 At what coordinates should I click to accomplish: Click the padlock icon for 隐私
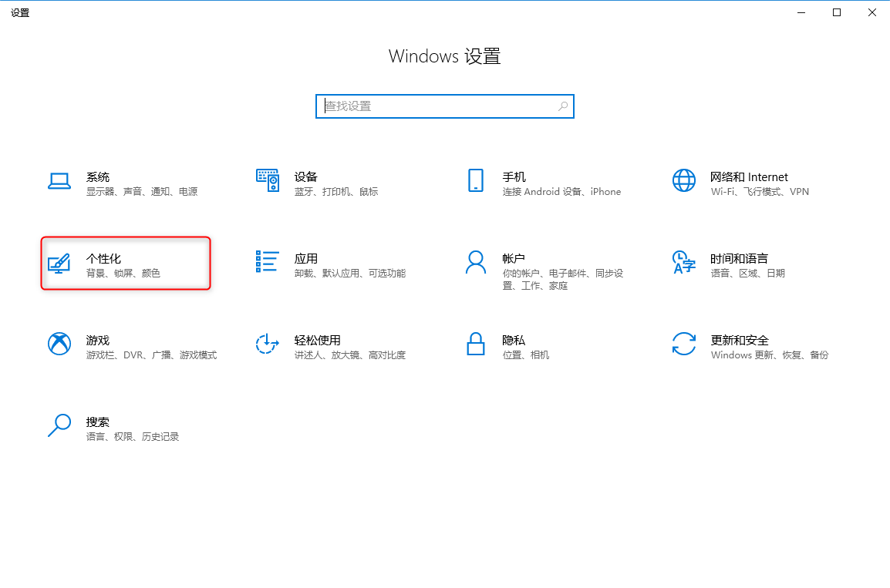476,344
